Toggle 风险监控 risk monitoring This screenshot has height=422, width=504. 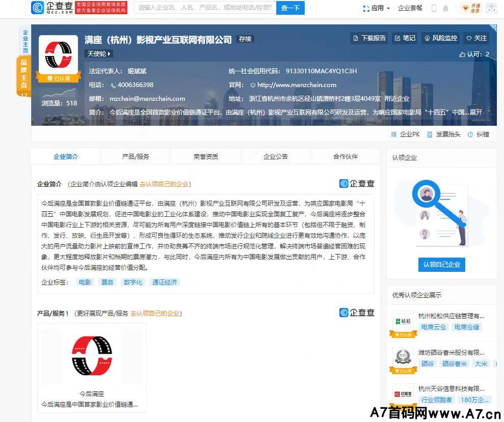point(441,38)
